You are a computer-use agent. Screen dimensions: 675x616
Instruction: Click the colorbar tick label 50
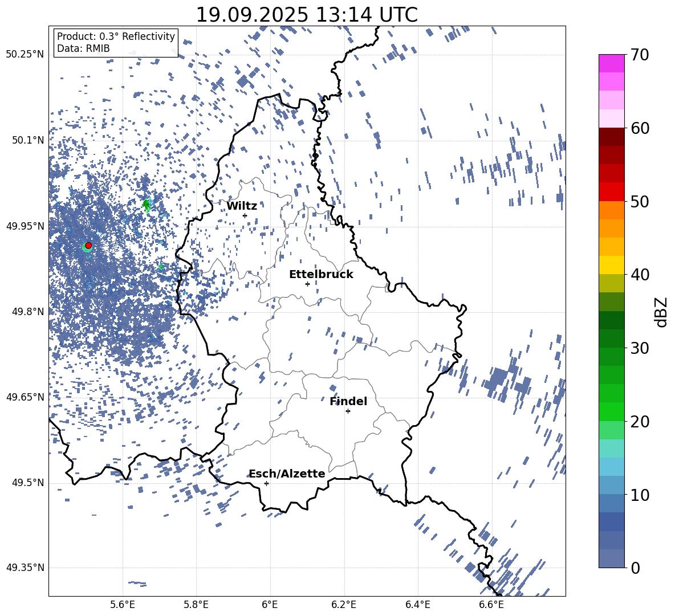click(640, 201)
